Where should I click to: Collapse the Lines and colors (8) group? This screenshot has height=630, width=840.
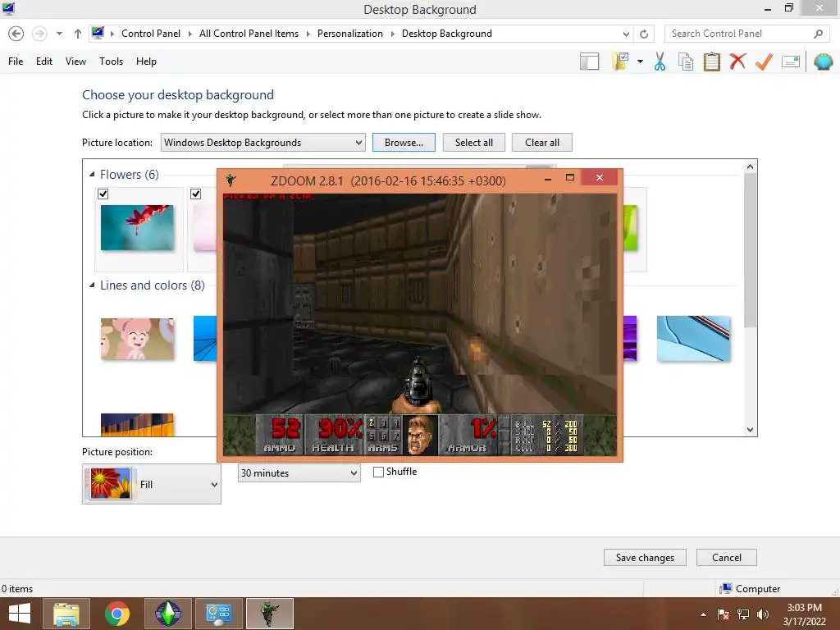tap(92, 285)
